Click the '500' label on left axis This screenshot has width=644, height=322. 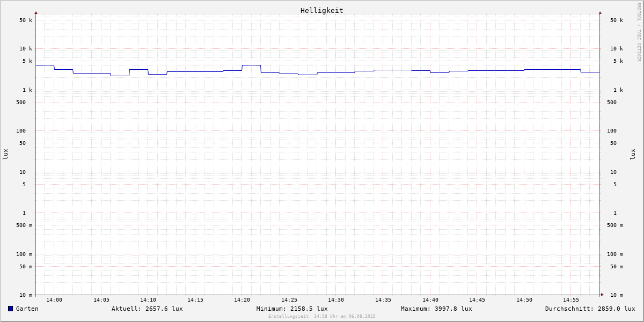pos(21,103)
